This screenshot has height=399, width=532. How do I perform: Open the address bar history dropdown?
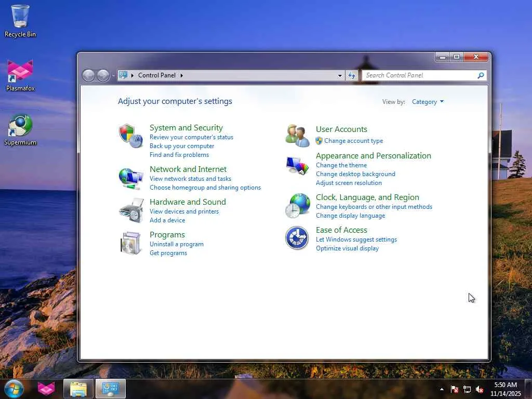tap(340, 75)
